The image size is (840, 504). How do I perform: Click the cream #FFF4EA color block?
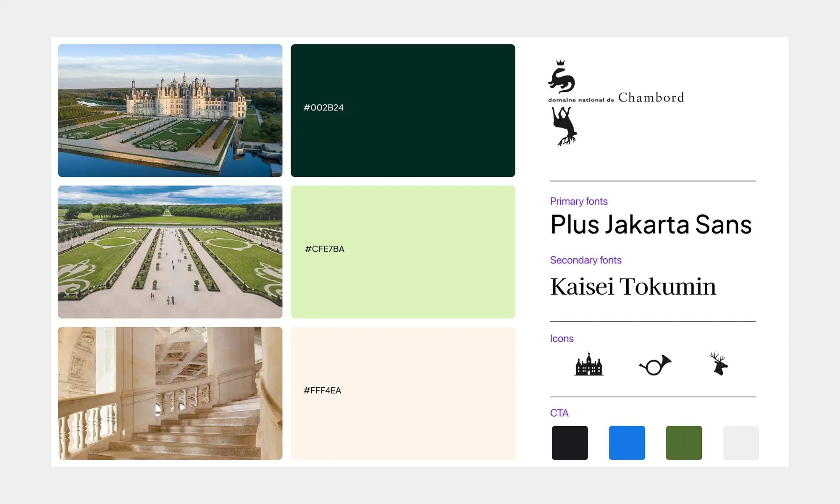pos(403,393)
